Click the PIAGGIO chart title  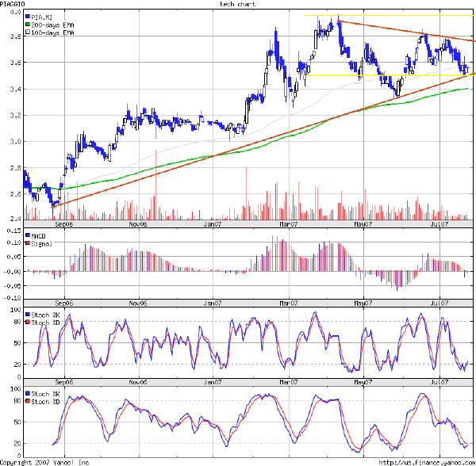[x=13, y=4]
